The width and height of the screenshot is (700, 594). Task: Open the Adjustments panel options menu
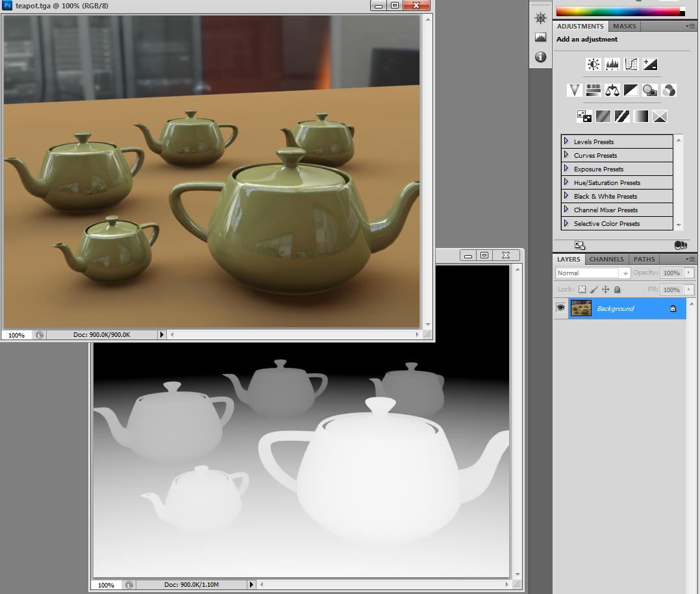coord(690,27)
